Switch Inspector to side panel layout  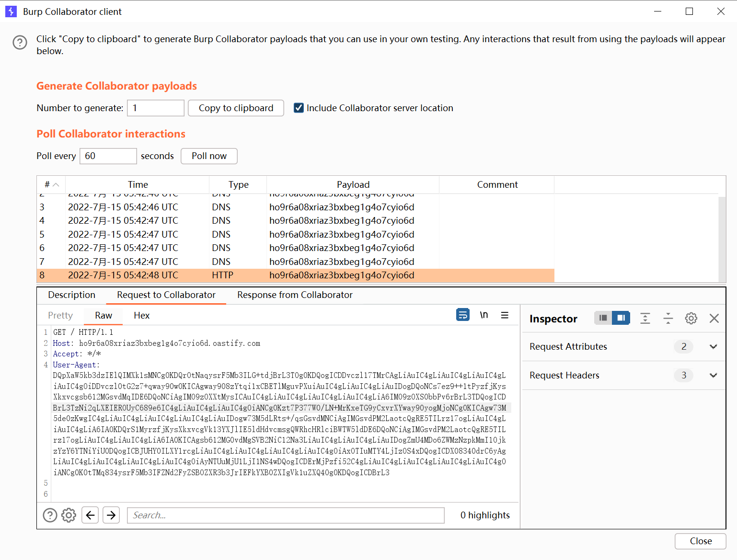coord(621,318)
